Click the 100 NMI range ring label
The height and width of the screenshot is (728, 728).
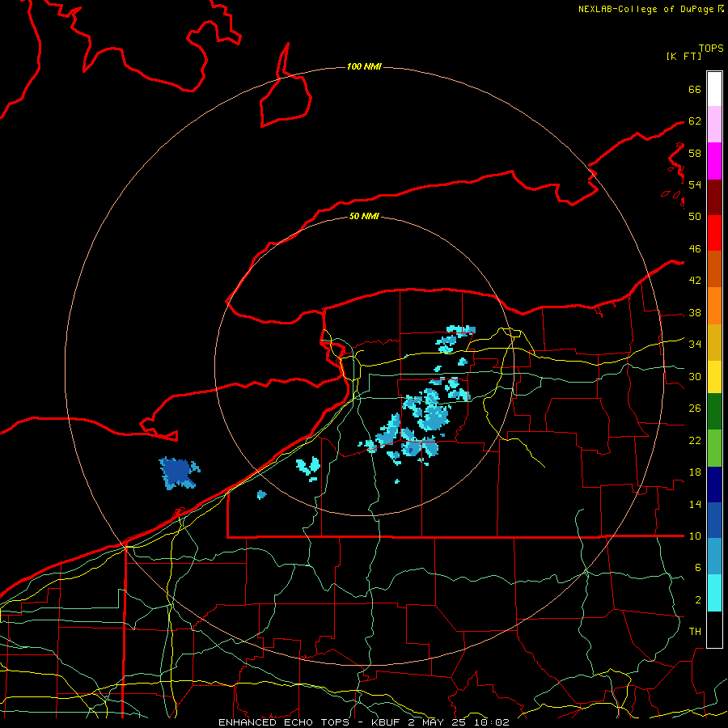[364, 67]
